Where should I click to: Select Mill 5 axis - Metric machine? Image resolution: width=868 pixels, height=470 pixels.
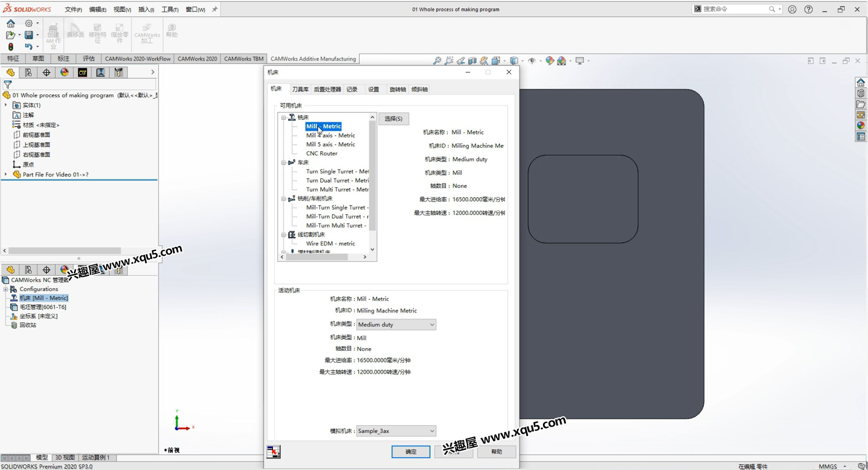[x=330, y=144]
